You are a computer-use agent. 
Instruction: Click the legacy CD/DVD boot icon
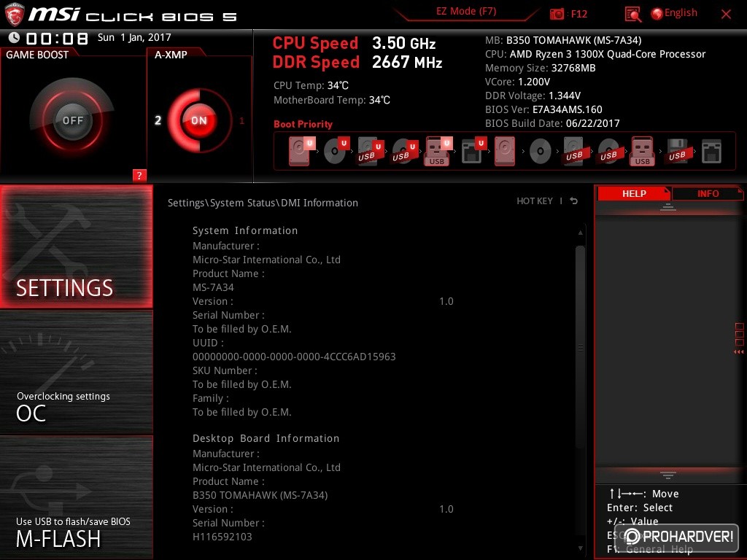click(541, 152)
